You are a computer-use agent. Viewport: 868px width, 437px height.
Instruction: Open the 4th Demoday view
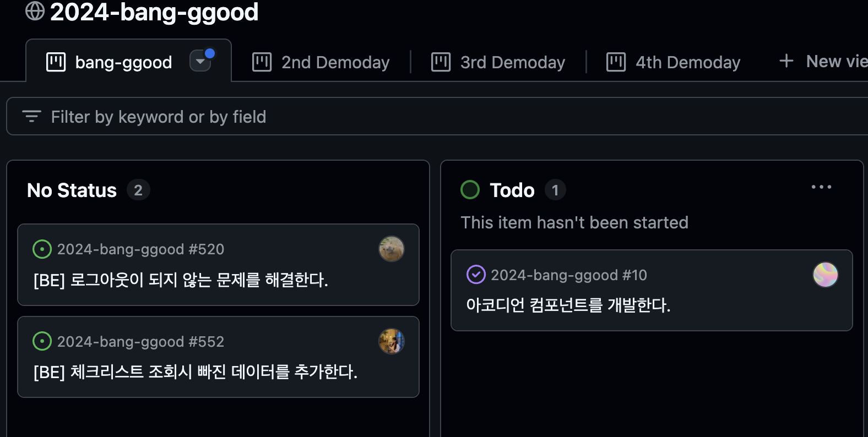tap(673, 62)
